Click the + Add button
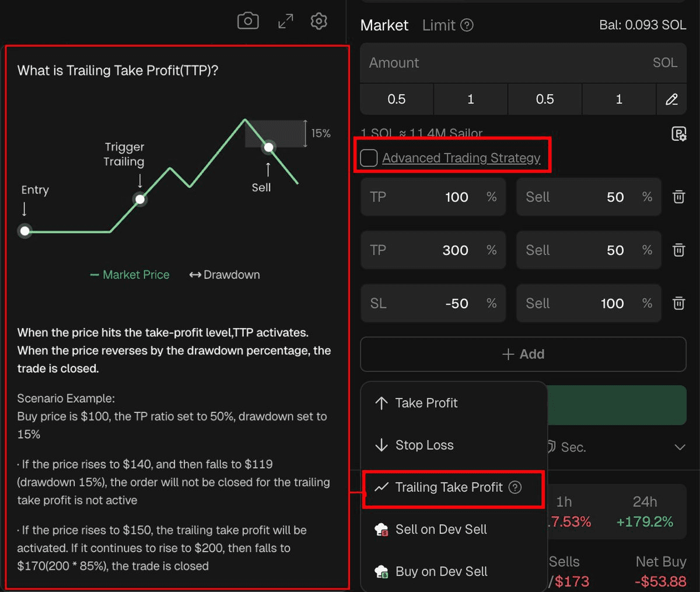The image size is (700, 592). click(523, 354)
